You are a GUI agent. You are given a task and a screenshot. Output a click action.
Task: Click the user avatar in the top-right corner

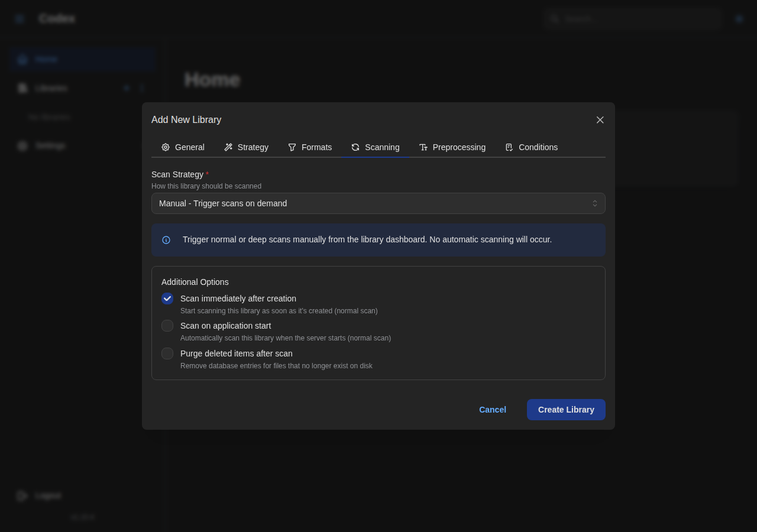738,18
